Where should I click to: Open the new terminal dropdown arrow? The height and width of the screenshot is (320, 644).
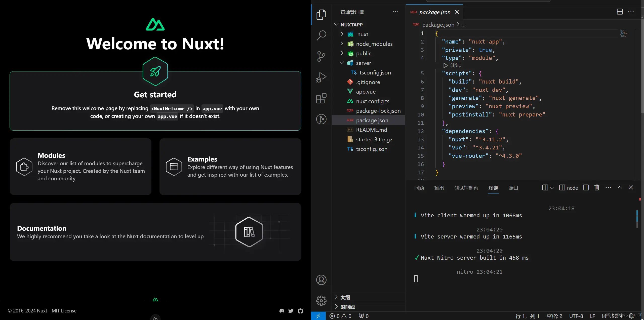(x=552, y=188)
